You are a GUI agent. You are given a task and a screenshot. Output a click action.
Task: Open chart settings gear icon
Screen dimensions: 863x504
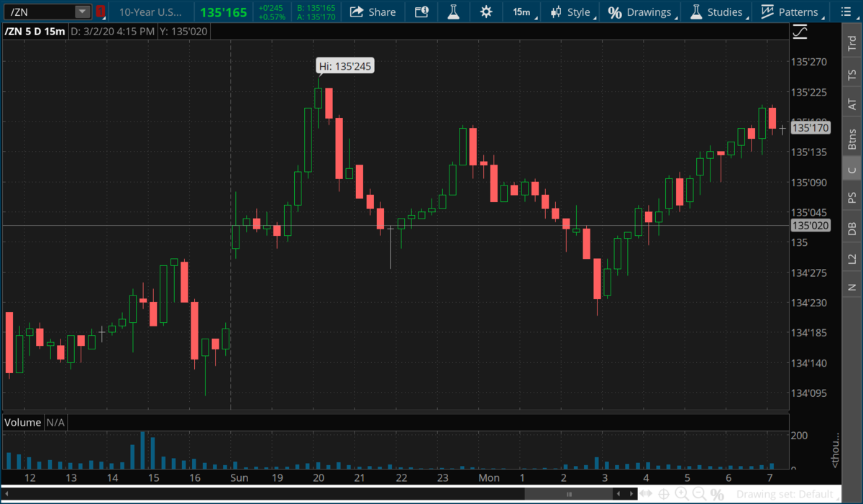click(486, 12)
